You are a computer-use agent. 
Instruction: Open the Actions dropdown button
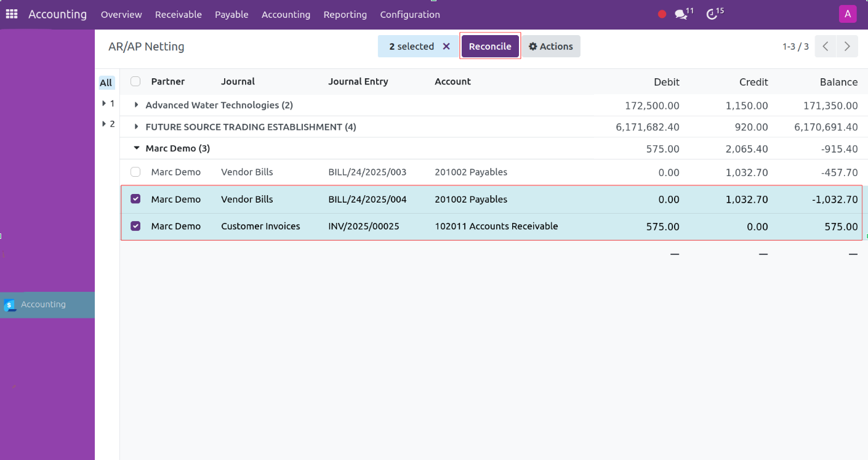[551, 46]
